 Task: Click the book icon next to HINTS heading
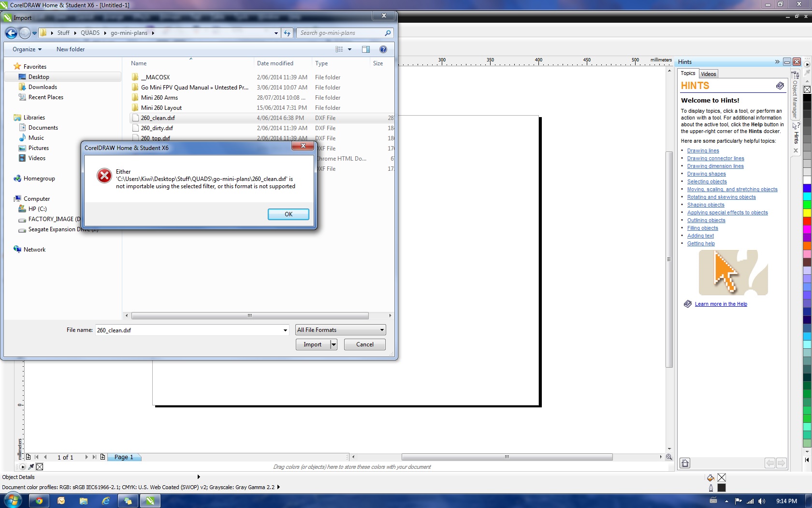[x=780, y=86]
